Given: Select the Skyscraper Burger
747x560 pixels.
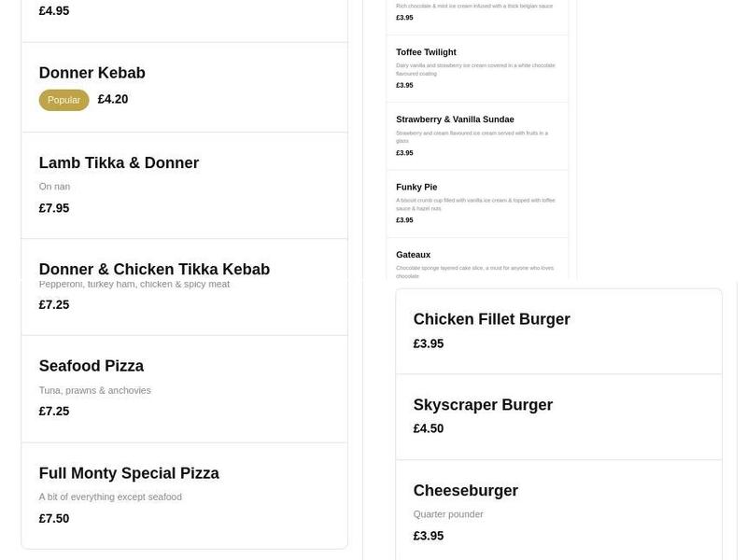Looking at the screenshot, I should pos(483,404).
